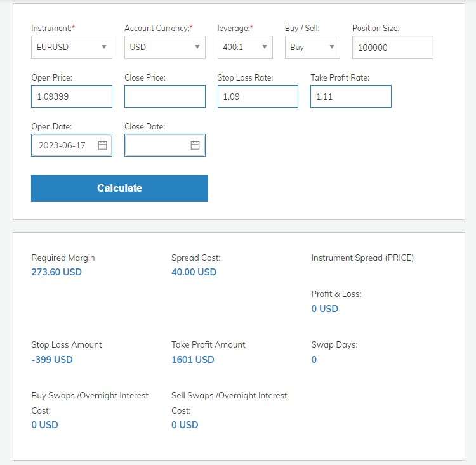476x465 pixels.
Task: Click the Open Date field showing 2023-06-17
Action: click(x=72, y=145)
